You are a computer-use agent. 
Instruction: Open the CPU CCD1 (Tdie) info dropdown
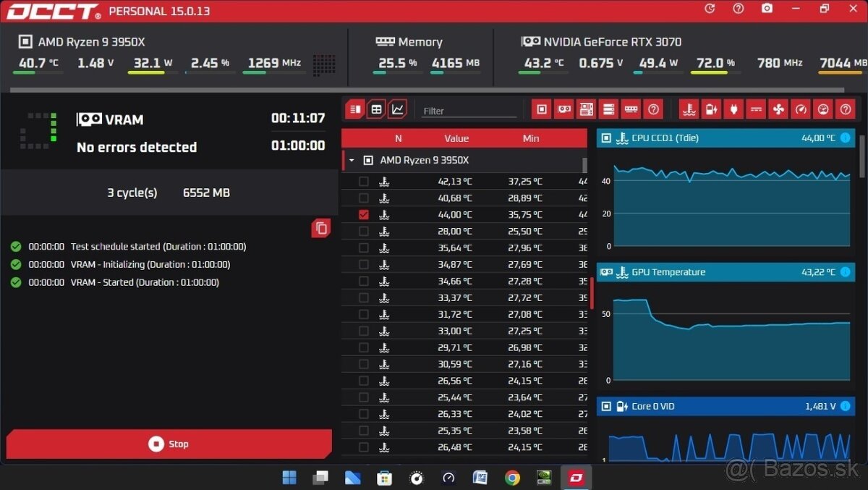click(x=846, y=138)
